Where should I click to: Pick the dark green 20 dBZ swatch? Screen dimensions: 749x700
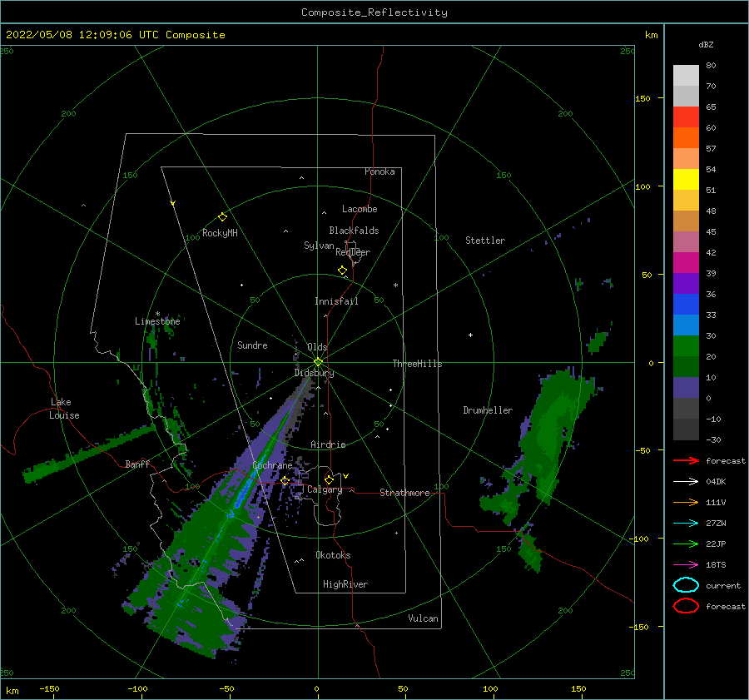686,367
